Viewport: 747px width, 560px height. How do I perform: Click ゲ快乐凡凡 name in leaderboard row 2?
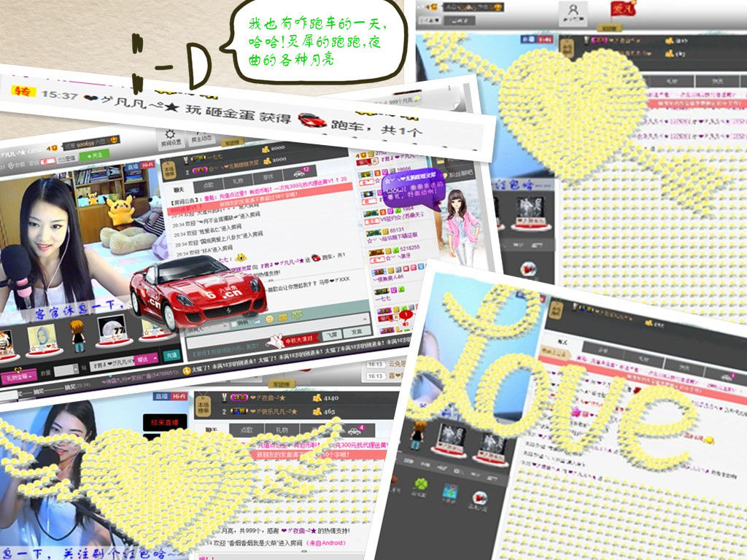tap(274, 411)
